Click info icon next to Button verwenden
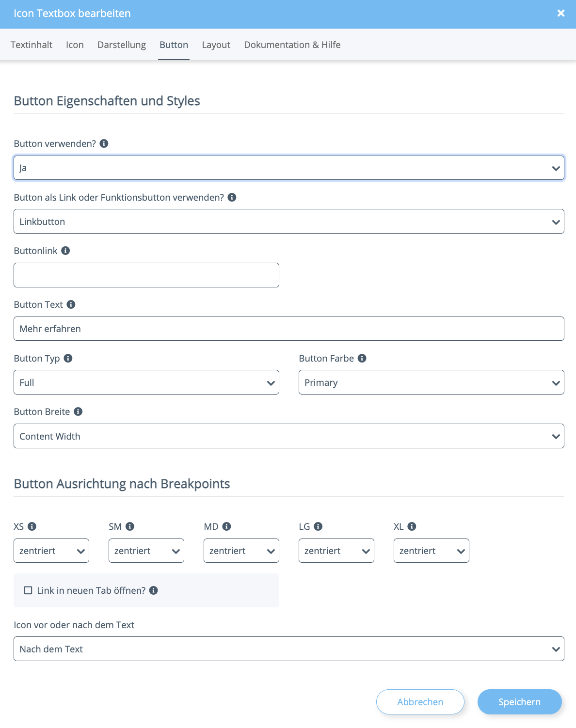This screenshot has width=576, height=728. click(104, 143)
